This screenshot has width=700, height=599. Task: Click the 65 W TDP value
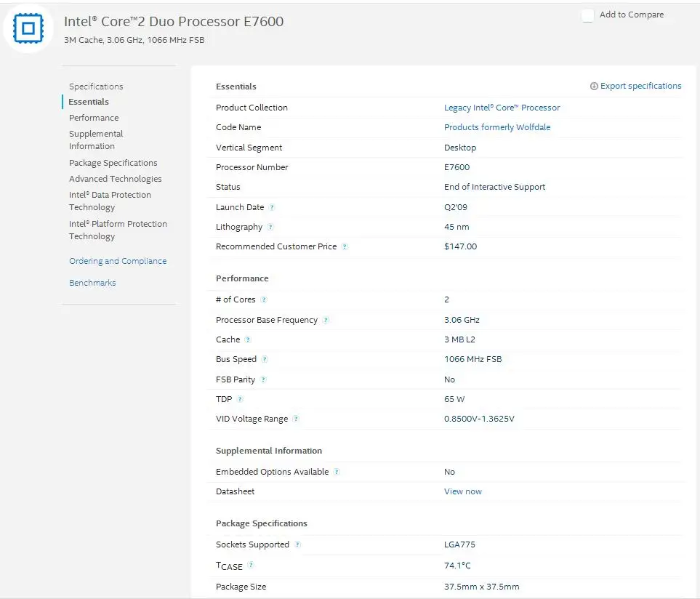coord(454,399)
